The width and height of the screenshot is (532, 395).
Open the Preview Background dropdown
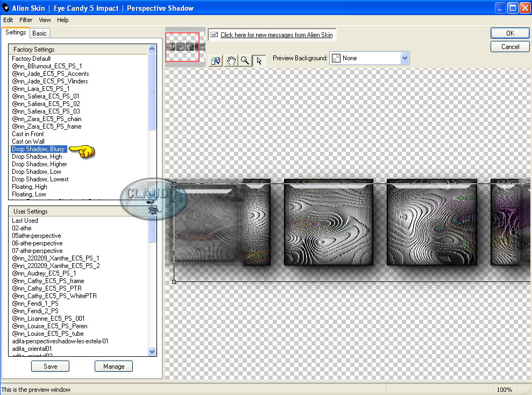369,58
